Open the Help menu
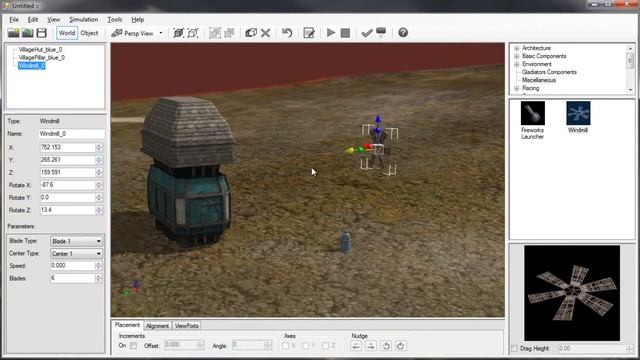 click(138, 20)
